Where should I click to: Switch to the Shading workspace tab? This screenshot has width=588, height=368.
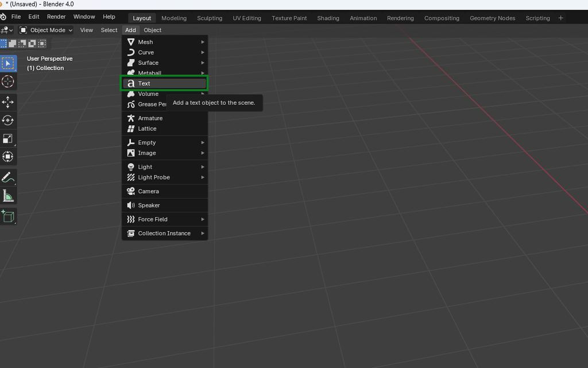pos(328,18)
